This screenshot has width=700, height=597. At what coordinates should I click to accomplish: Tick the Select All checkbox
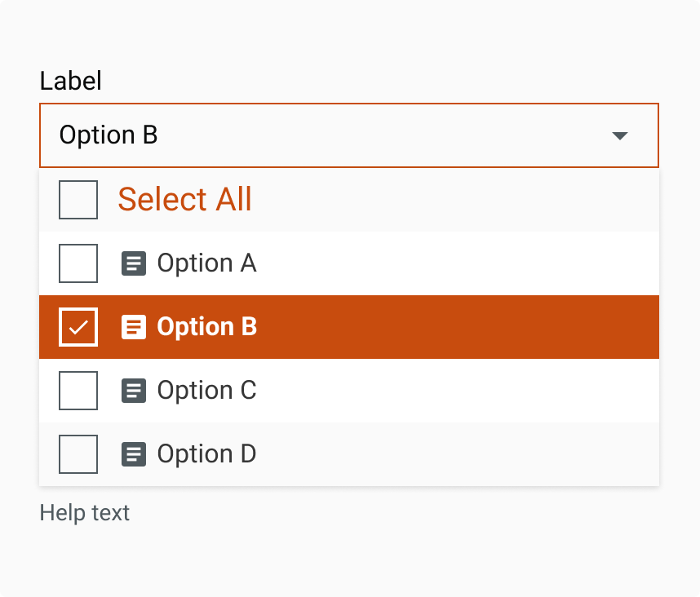(78, 200)
